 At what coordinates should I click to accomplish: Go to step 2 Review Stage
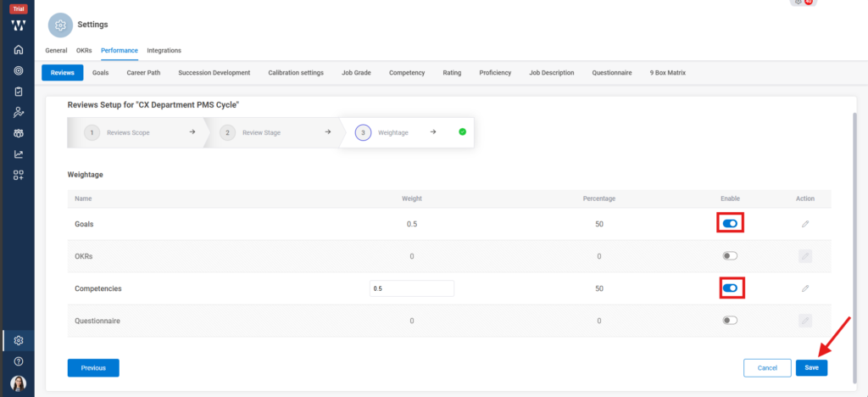click(271, 132)
